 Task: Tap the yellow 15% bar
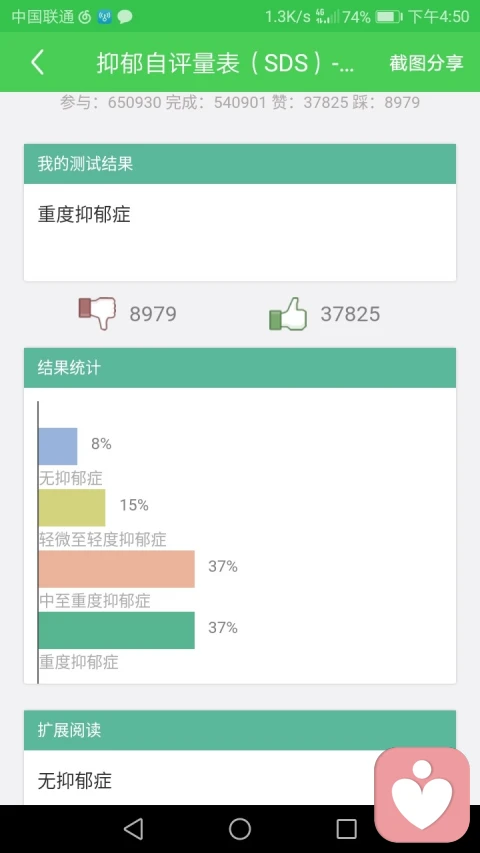click(72, 508)
